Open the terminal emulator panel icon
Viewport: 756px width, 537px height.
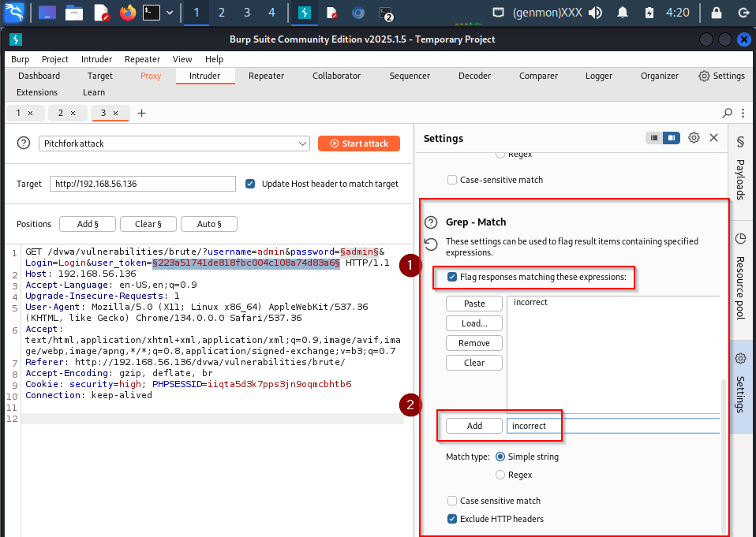[151, 13]
